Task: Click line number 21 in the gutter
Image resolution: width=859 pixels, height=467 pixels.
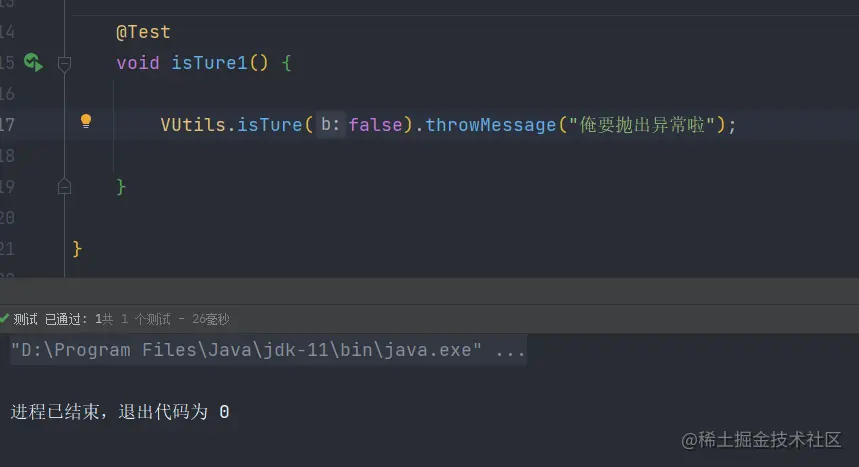Action: pyautogui.click(x=7, y=249)
